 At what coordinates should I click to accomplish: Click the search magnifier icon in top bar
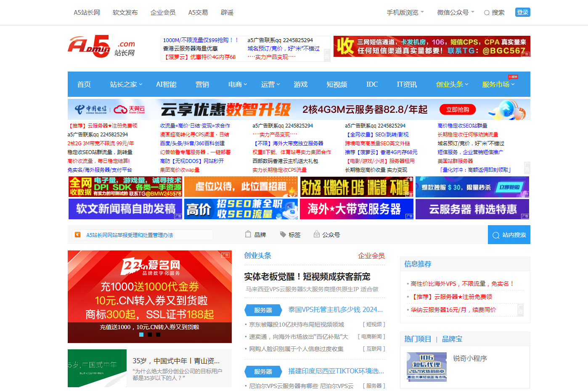click(x=487, y=13)
